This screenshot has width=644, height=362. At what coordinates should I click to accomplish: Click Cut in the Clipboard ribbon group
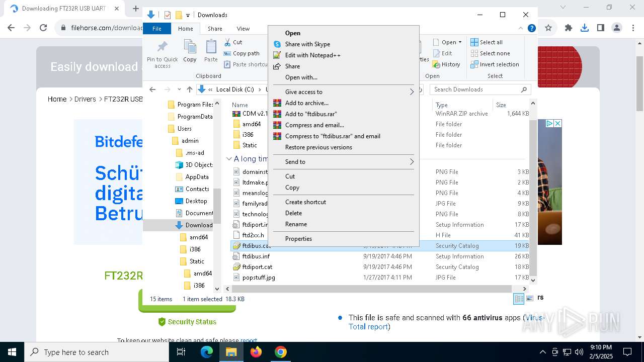coord(233,42)
